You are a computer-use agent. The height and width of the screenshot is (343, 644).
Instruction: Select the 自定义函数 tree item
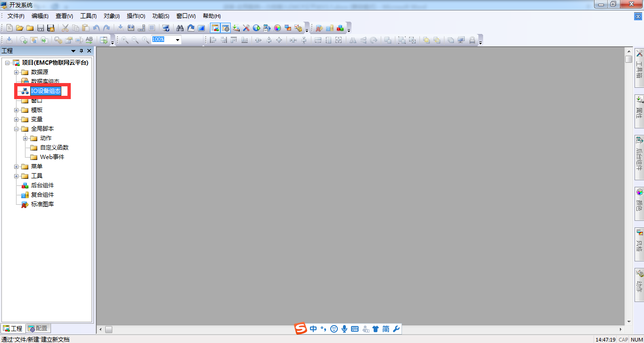click(54, 148)
